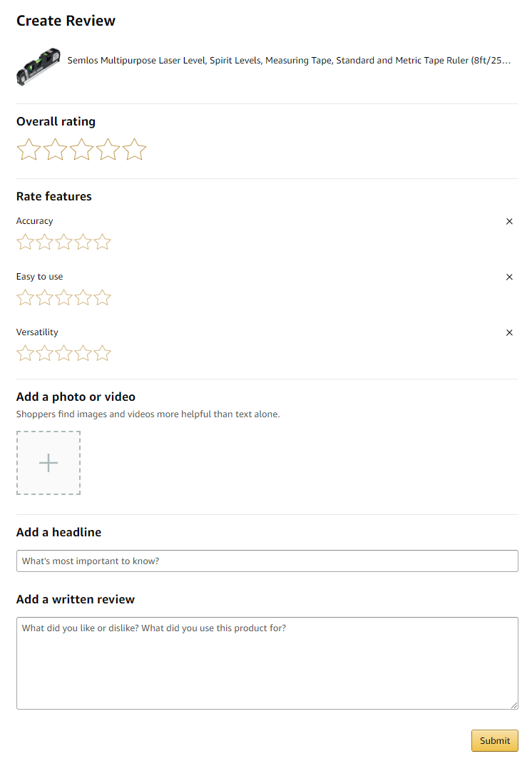Select the second star in Overall rating
This screenshot has height=766, width=532.
(55, 150)
